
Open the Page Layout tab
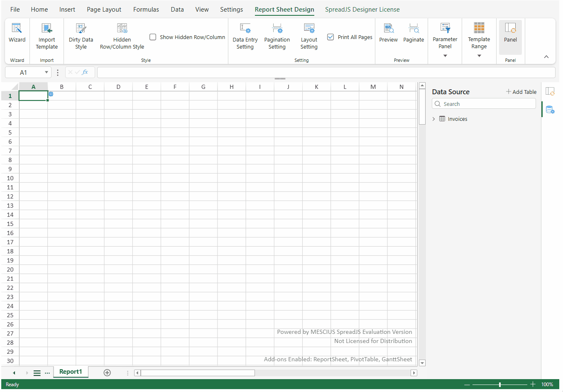(x=104, y=10)
